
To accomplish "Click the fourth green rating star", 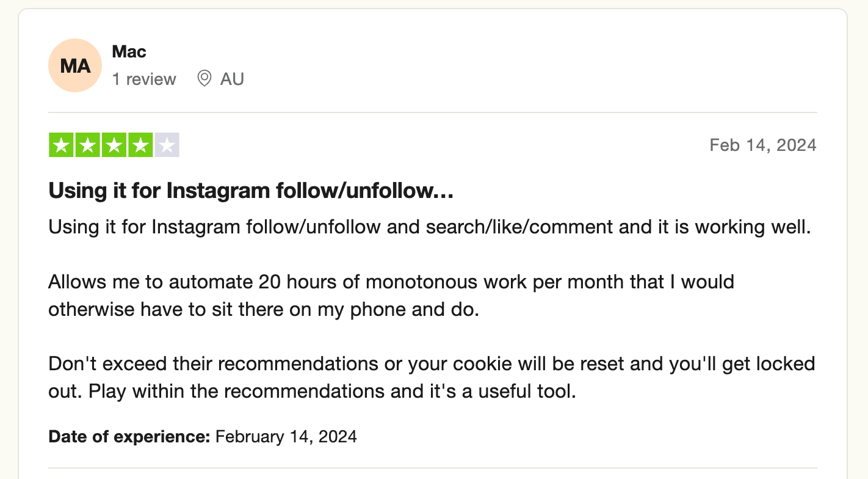I will point(140,145).
